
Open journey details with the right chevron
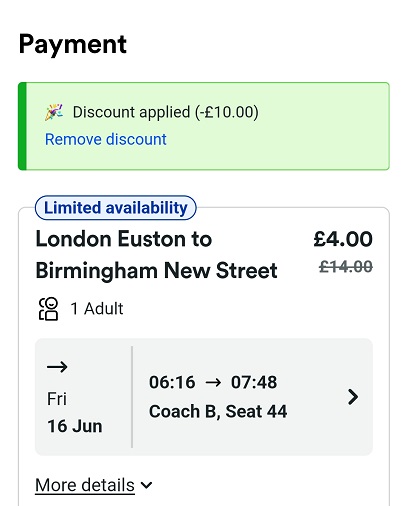[x=353, y=397]
